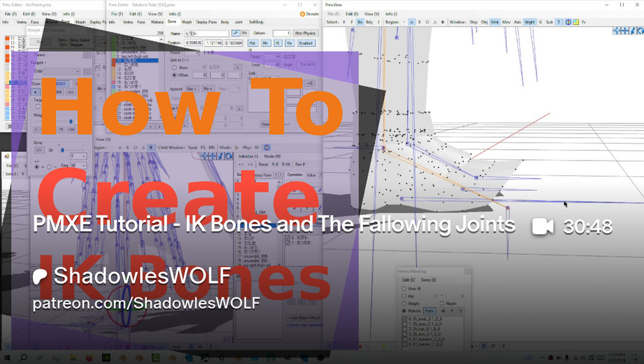Toggle J joint selection in PmxView
Image resolution: width=644 pixels, height=364 pixels.
378,22
